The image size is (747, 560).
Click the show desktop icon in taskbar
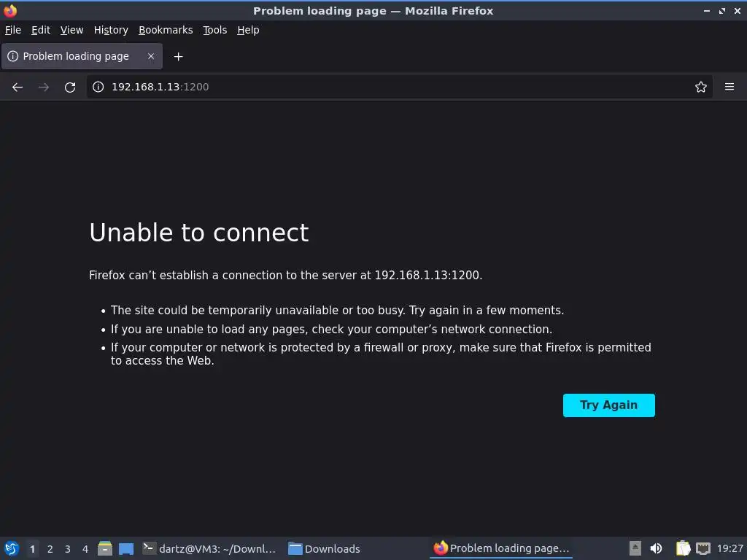[x=125, y=548]
